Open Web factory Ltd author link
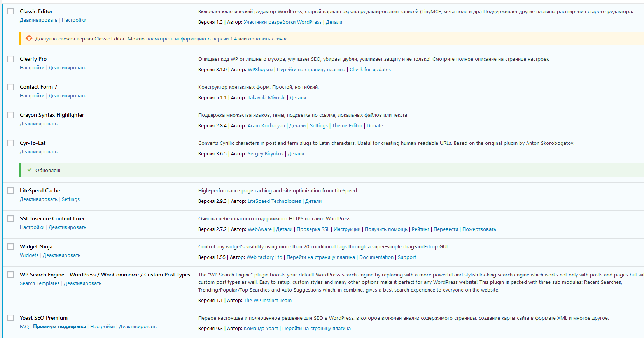Screen dimensions: 644x338 (x=264, y=257)
